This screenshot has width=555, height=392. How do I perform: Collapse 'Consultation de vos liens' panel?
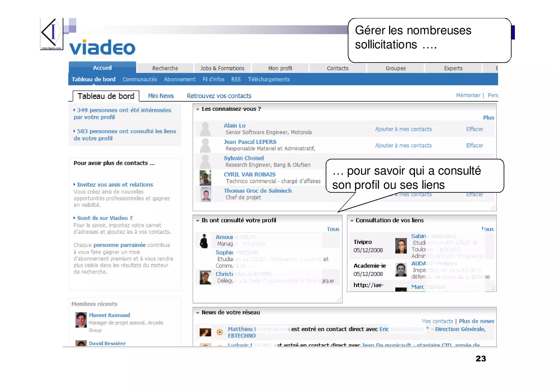coord(352,221)
